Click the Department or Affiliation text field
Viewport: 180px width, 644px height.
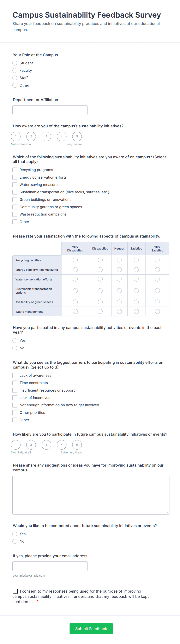pos(50,110)
